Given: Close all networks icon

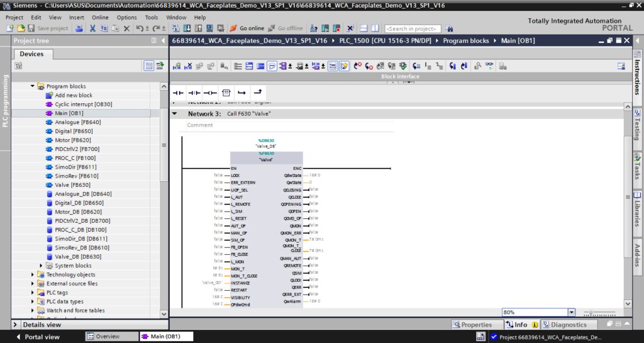Looking at the screenshot, I should pyautogui.click(x=260, y=65).
